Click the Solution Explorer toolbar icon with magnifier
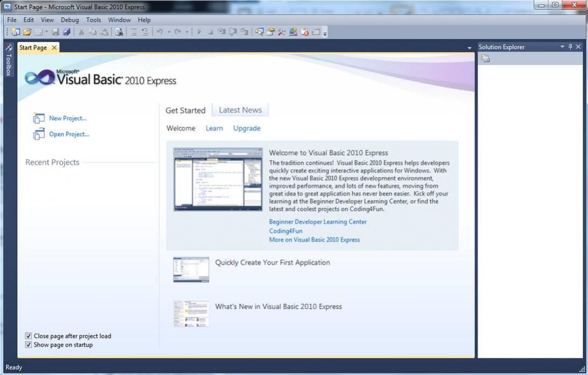588x375 pixels. 259,32
